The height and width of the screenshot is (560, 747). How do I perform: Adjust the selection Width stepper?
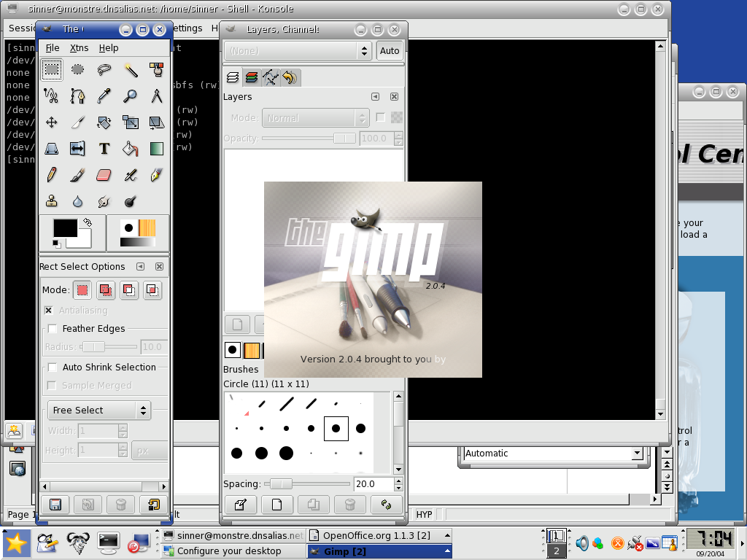[123, 431]
